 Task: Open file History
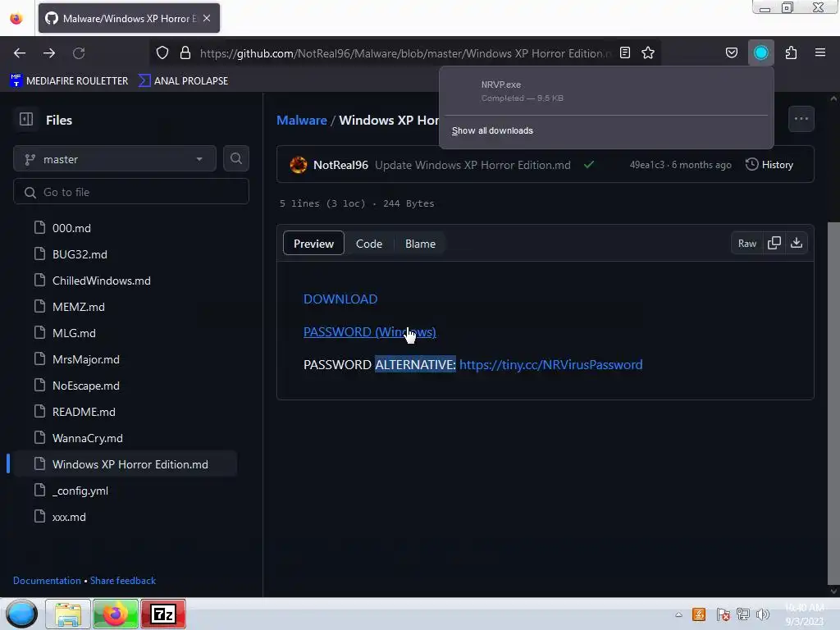(769, 164)
